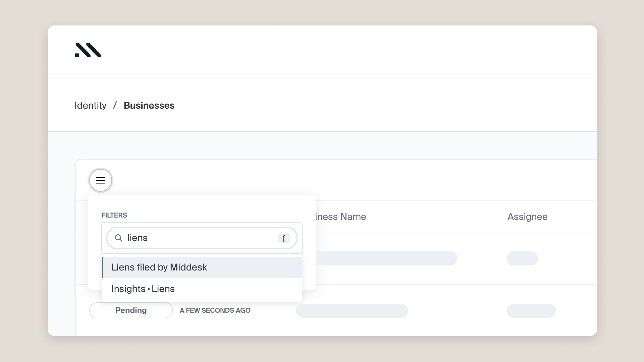This screenshot has width=644, height=362.
Task: Open the filters hamburger menu button
Action: click(100, 180)
